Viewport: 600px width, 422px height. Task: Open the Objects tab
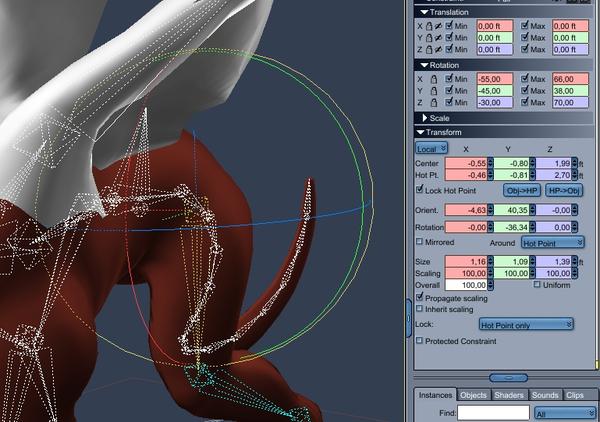click(x=473, y=395)
